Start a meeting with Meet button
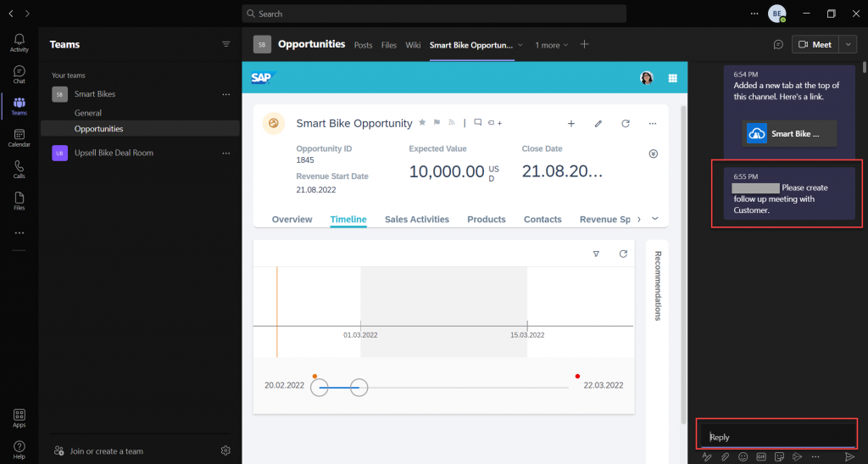This screenshot has height=464, width=868. (816, 44)
